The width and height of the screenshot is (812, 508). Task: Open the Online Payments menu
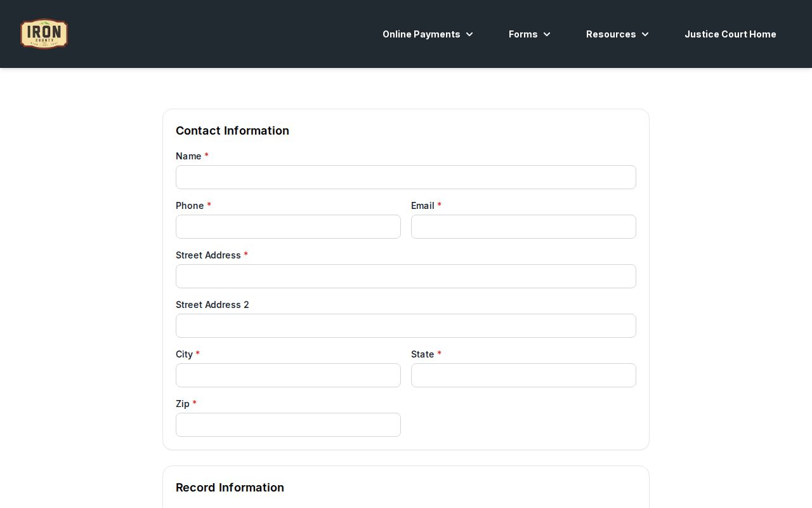428,34
